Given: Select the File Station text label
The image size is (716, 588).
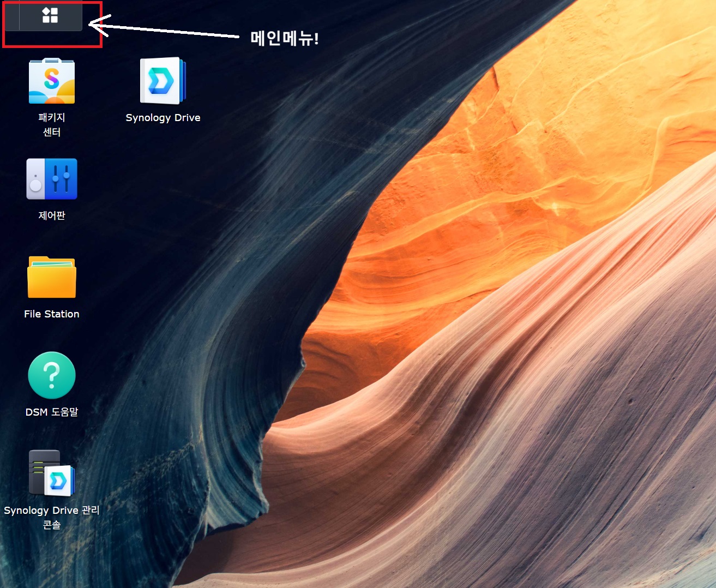Looking at the screenshot, I should click(x=52, y=314).
